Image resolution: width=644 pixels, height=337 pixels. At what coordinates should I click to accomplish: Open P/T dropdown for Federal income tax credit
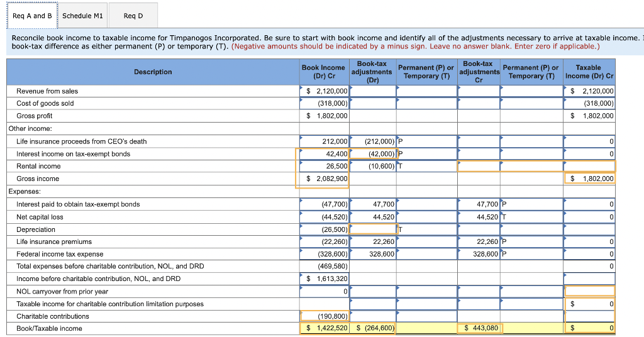click(x=532, y=254)
